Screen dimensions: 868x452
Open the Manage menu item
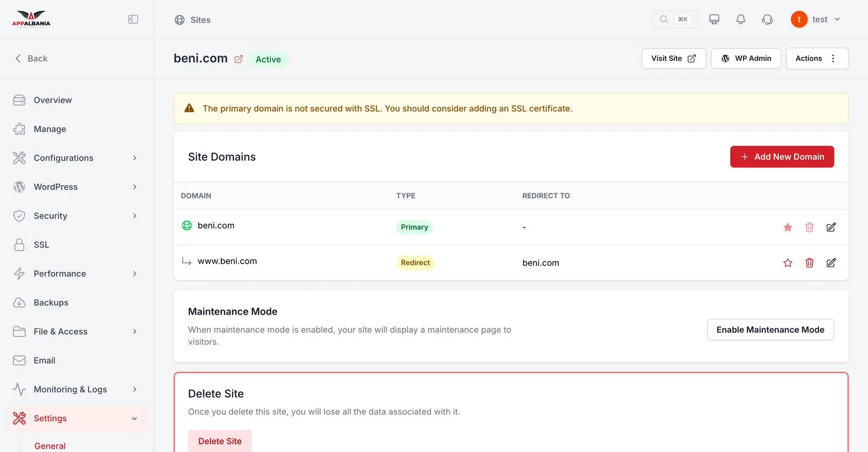[x=77, y=129]
